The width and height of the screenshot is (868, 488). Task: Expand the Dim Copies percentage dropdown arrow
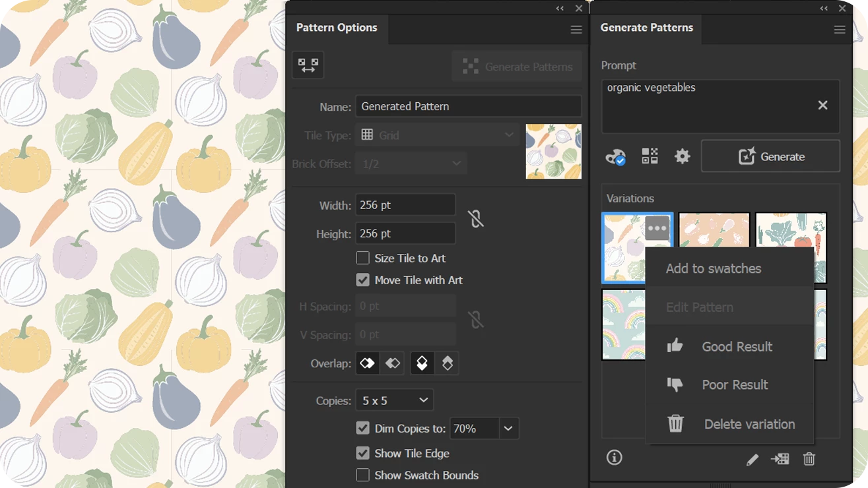point(508,429)
